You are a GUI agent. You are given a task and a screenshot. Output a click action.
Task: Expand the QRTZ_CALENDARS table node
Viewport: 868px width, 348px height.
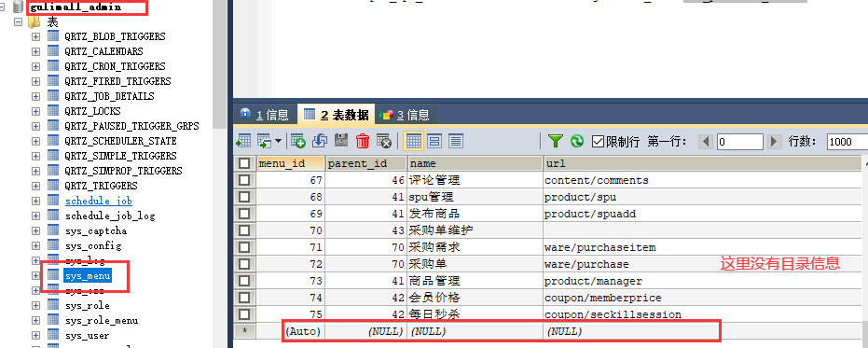click(36, 51)
